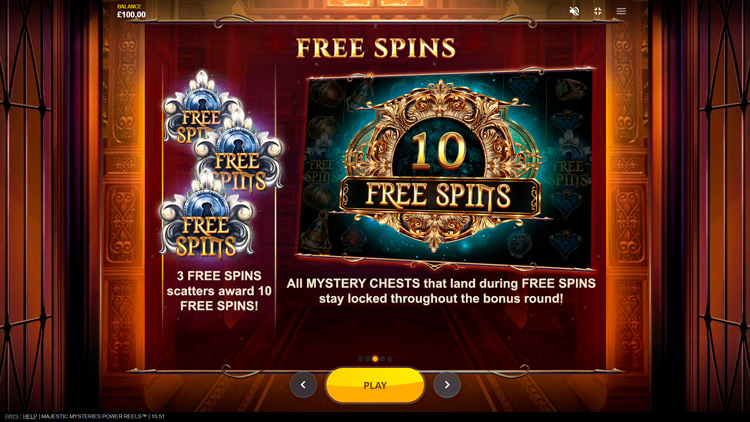Unmute the game sound
The width and height of the screenshot is (750, 422).
574,11
